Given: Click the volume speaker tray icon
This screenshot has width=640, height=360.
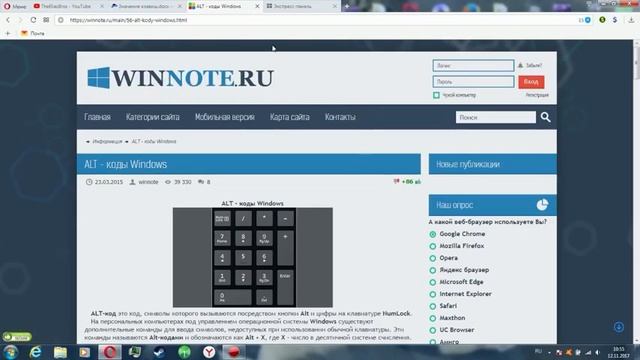Looking at the screenshot, I should tap(598, 352).
